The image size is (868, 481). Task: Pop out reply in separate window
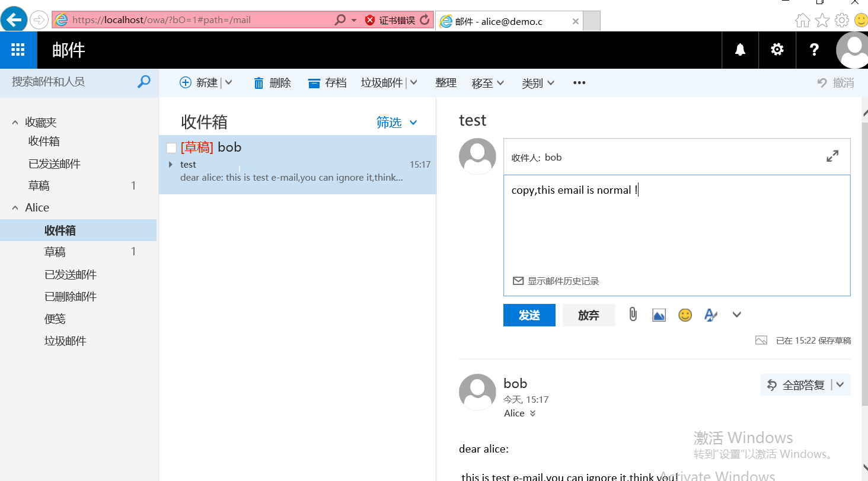tap(832, 156)
